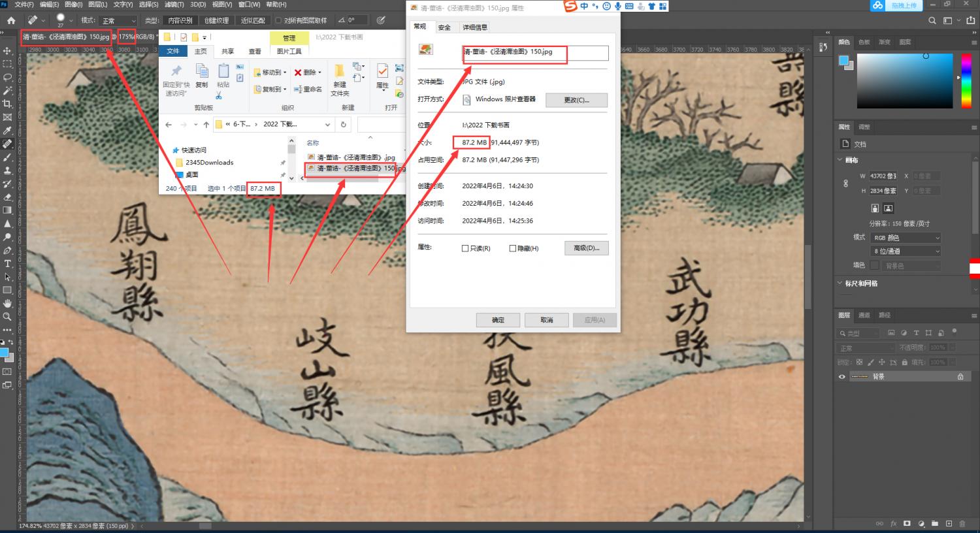Click the rainbow hue slider strip
Screen dimensions: 980x533
click(x=966, y=81)
